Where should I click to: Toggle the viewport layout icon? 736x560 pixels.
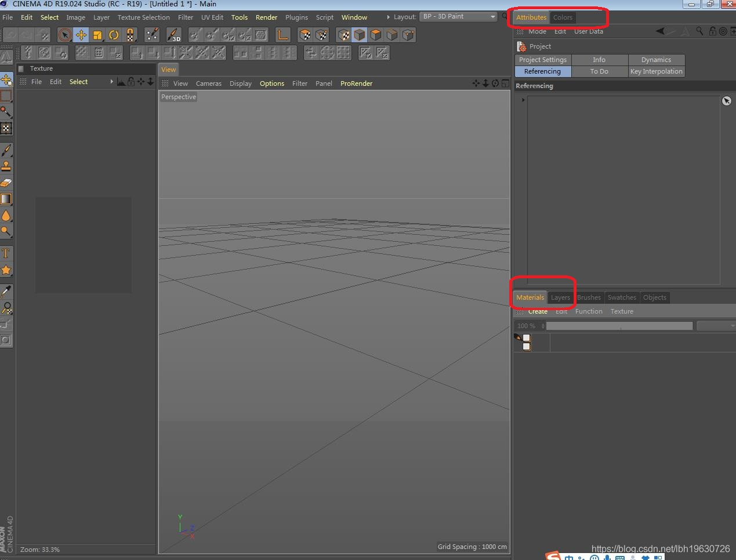[x=505, y=83]
